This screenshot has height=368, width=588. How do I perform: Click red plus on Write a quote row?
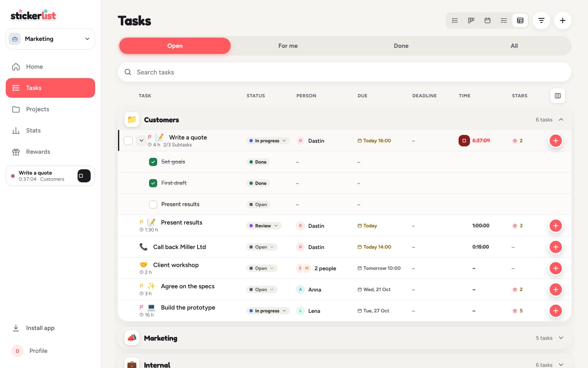(556, 141)
